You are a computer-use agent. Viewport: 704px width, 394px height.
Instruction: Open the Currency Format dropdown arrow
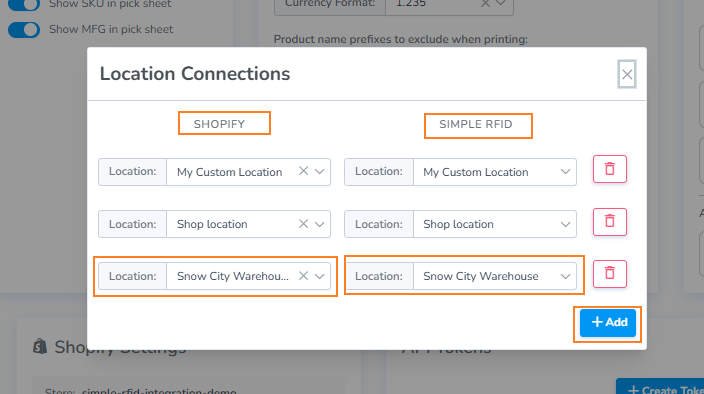tap(501, 4)
